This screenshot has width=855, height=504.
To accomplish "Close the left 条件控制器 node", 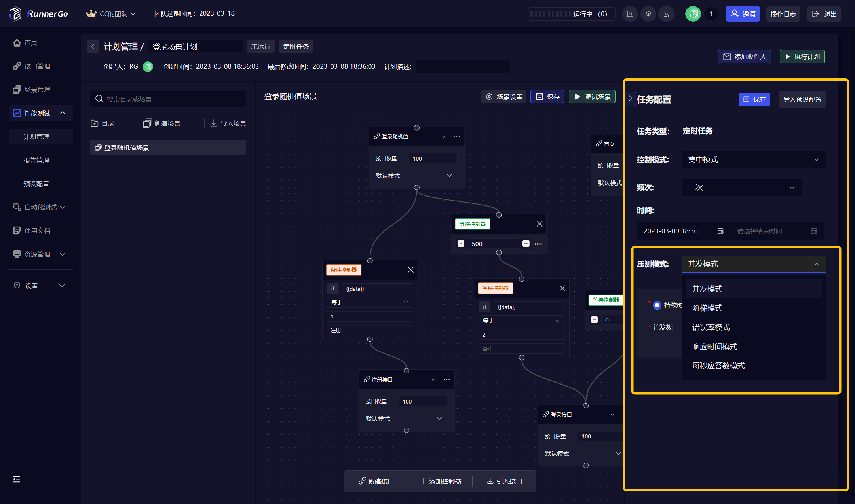I will coord(410,270).
